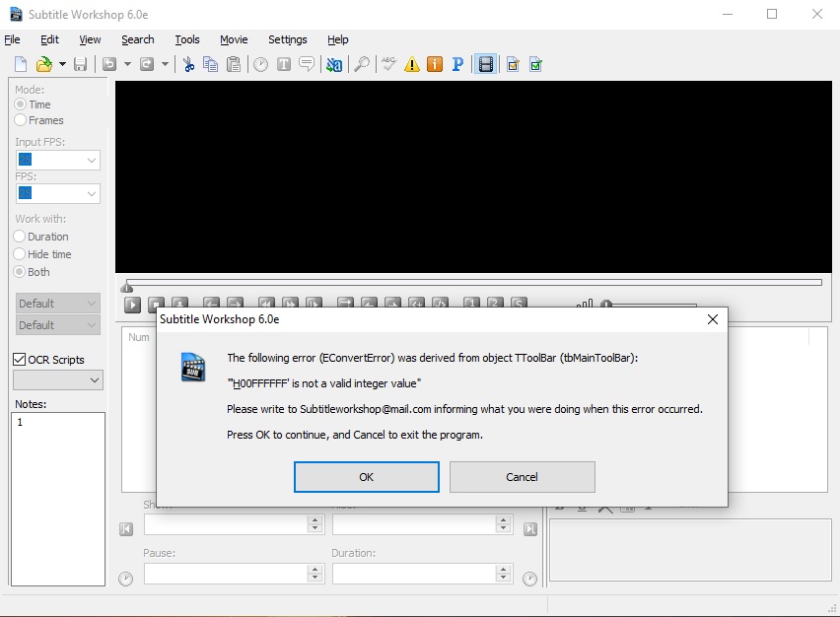
Task: Click the Paste clipboard icon
Action: click(234, 65)
